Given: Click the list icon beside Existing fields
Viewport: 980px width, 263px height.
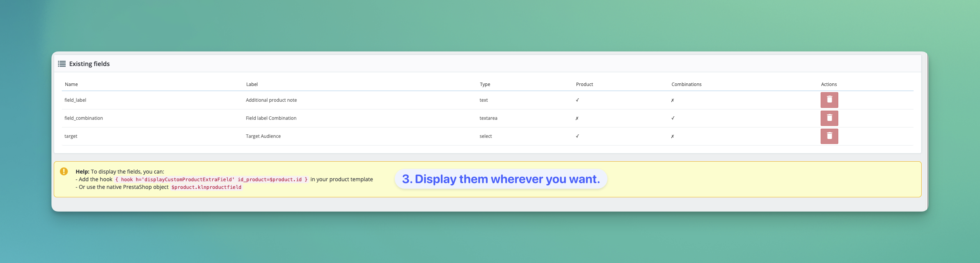Looking at the screenshot, I should coord(62,64).
